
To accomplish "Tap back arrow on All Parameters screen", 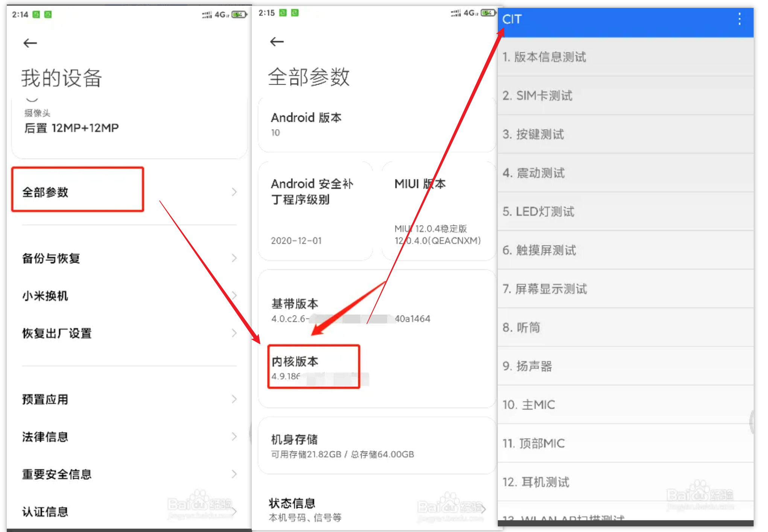I will [277, 41].
